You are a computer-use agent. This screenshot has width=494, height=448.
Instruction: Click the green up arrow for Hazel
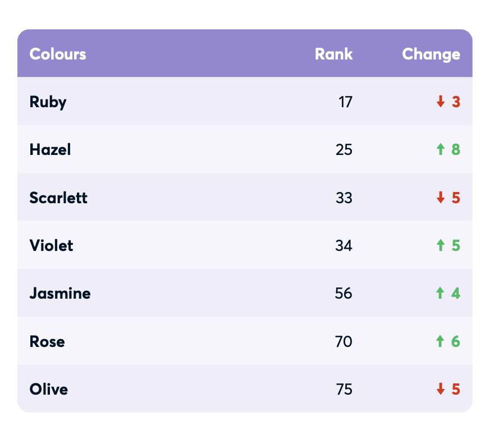[441, 149]
